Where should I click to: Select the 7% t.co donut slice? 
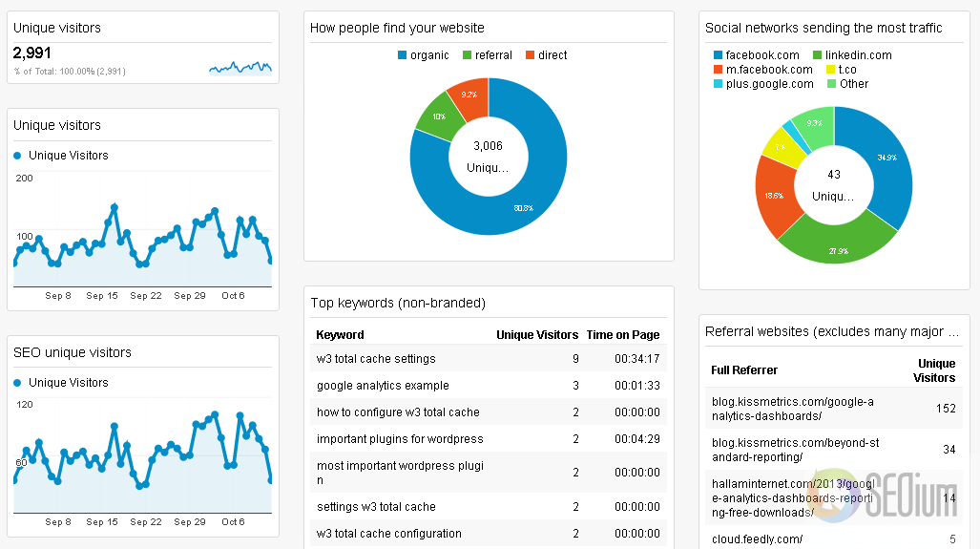pos(781,147)
